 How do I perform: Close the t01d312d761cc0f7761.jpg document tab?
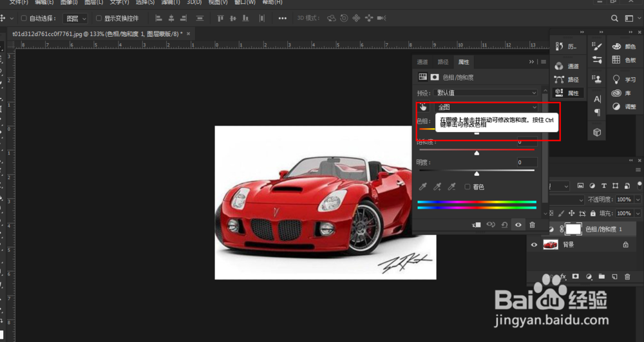189,34
